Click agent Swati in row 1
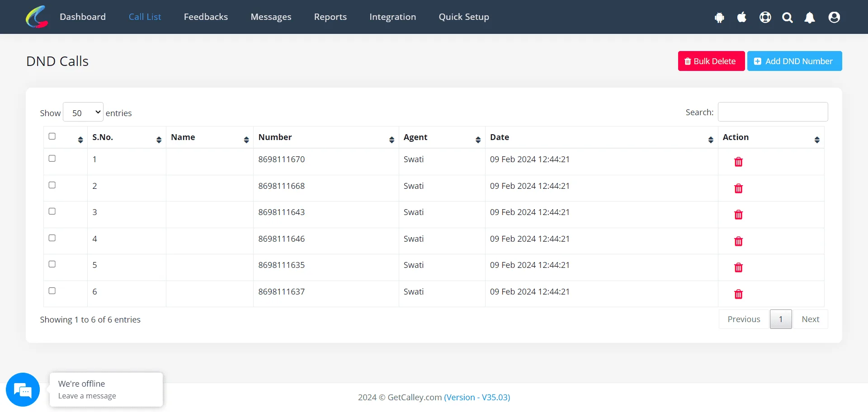868x412 pixels. (414, 159)
